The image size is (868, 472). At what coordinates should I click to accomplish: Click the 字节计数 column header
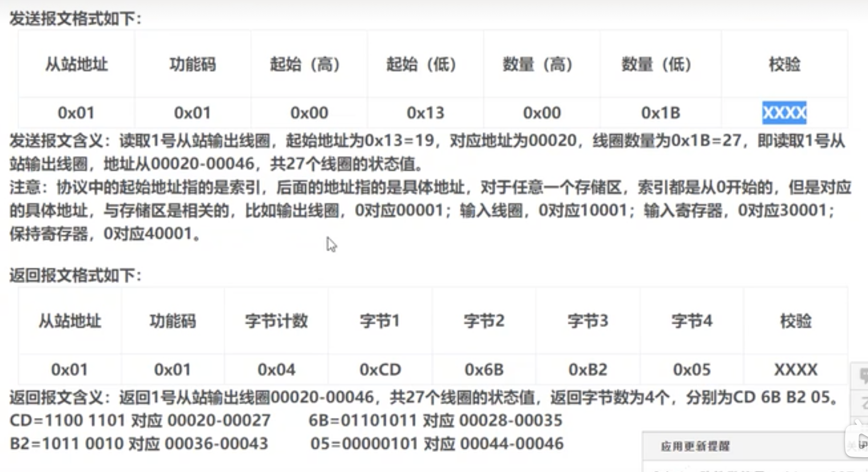pos(276,321)
